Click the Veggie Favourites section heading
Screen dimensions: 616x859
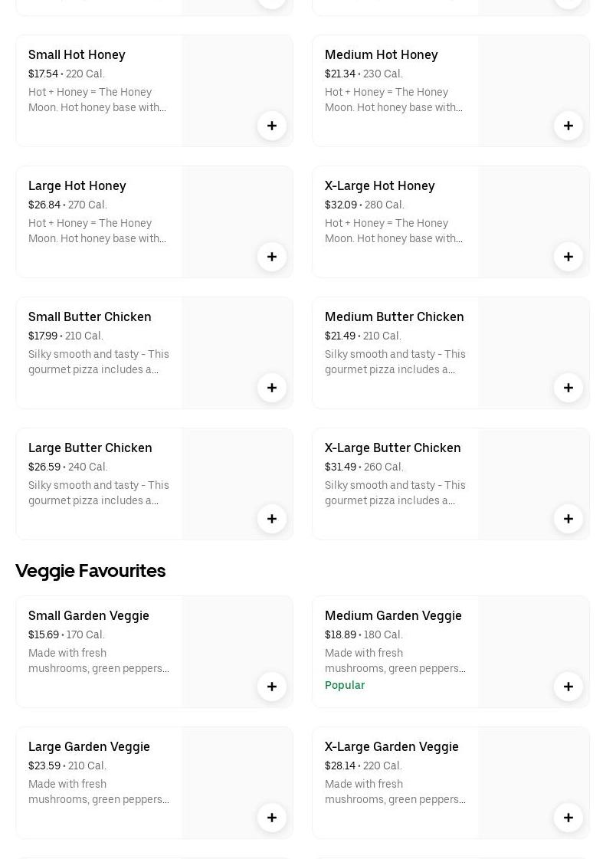(90, 571)
